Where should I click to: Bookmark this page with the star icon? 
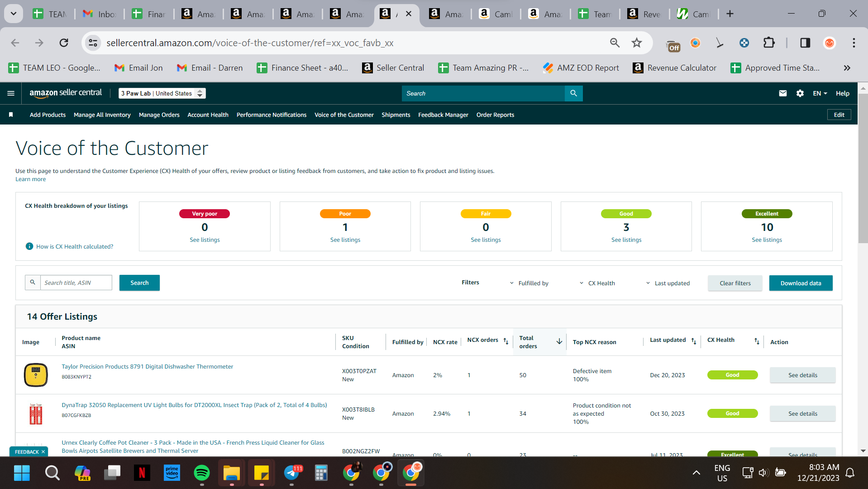click(637, 43)
